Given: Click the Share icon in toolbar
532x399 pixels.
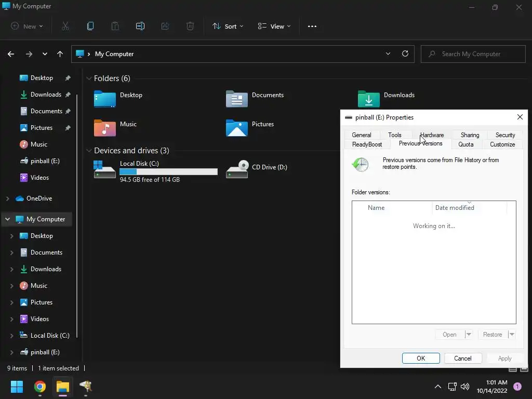Looking at the screenshot, I should pos(165,26).
